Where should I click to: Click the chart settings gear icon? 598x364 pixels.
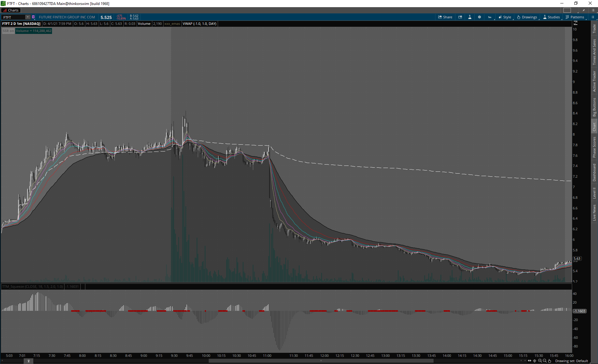[x=479, y=17]
